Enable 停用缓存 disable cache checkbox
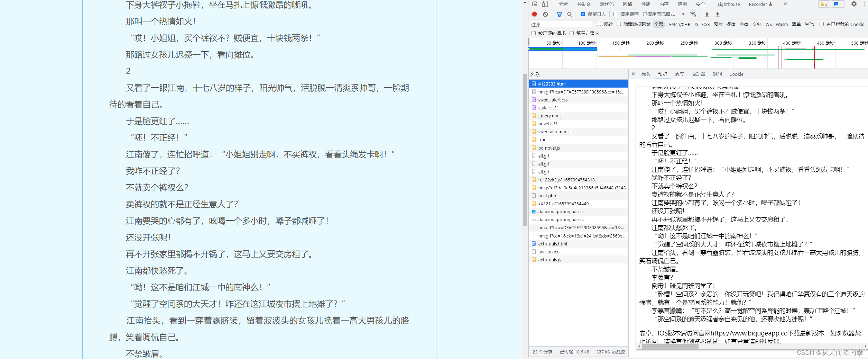The width and height of the screenshot is (868, 359). [616, 14]
